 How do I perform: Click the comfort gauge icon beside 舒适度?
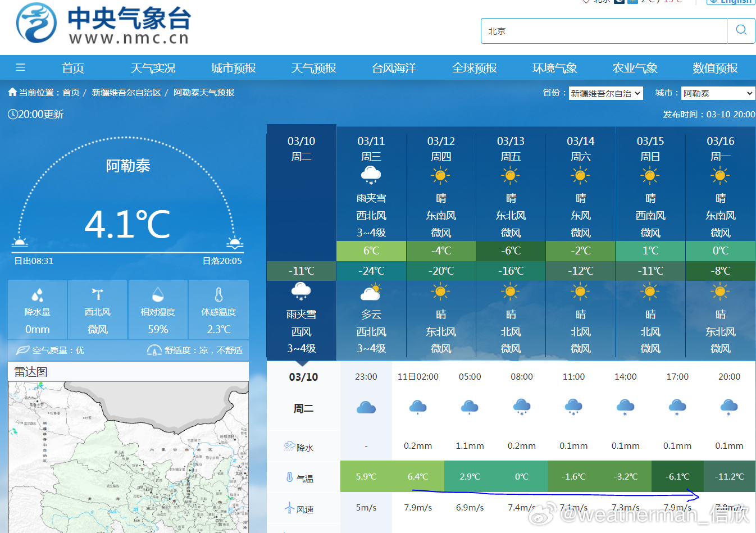coord(154,350)
